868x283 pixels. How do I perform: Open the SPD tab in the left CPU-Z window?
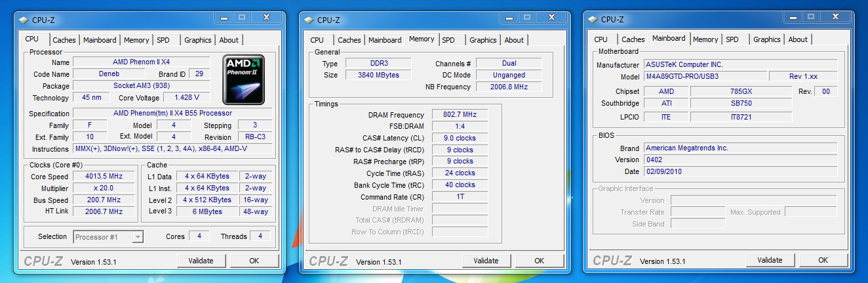[163, 40]
